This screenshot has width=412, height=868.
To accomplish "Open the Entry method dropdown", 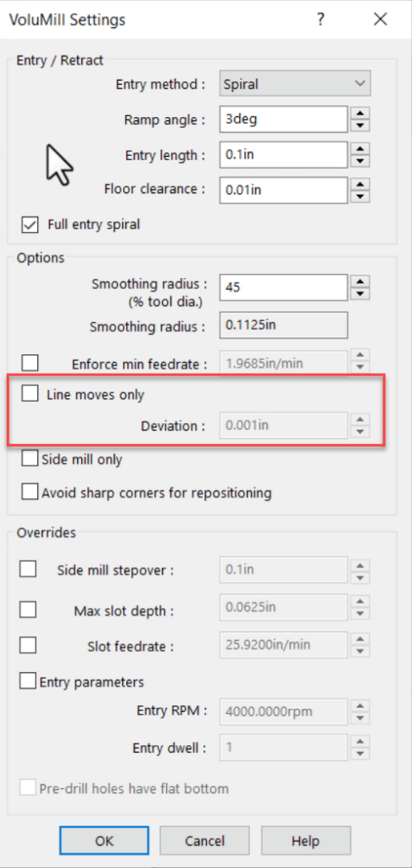I will pyautogui.click(x=295, y=84).
